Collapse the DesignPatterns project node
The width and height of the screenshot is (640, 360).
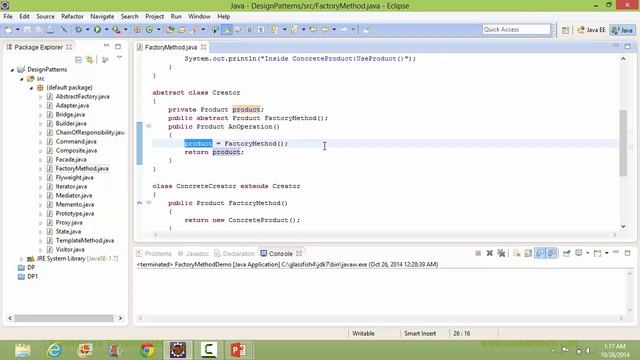(12, 70)
